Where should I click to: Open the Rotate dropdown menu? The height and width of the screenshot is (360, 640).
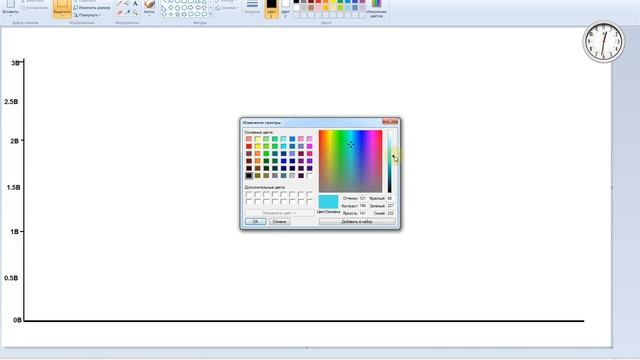88,15
